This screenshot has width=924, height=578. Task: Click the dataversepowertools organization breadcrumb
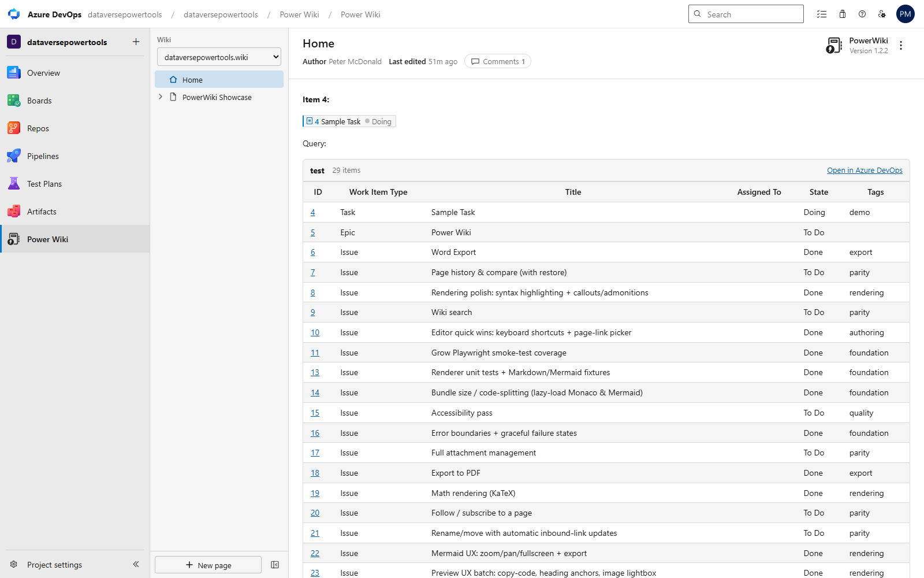click(x=125, y=14)
